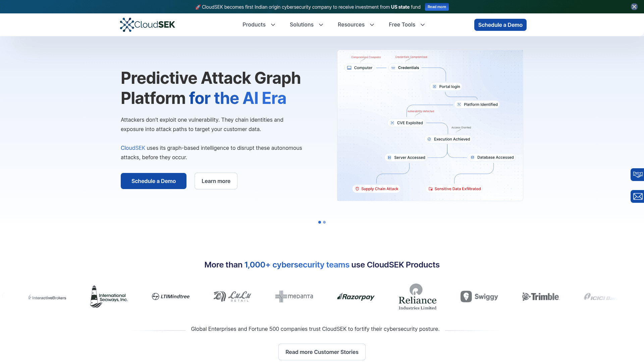
Task: Click the Server Accessed node
Action: pos(406,158)
